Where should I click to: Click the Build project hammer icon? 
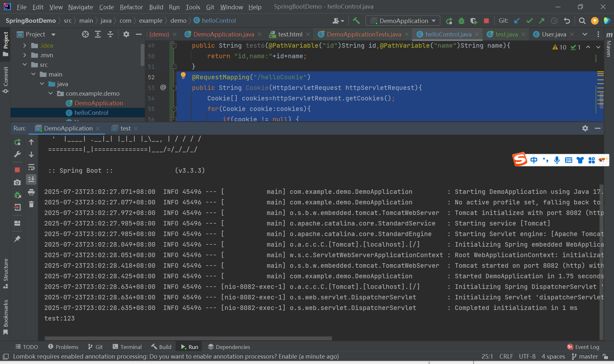[x=356, y=21]
